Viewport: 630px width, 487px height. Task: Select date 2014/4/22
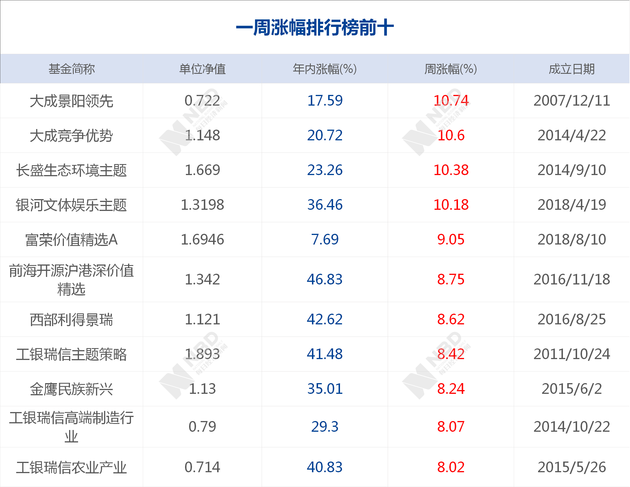pyautogui.click(x=572, y=135)
